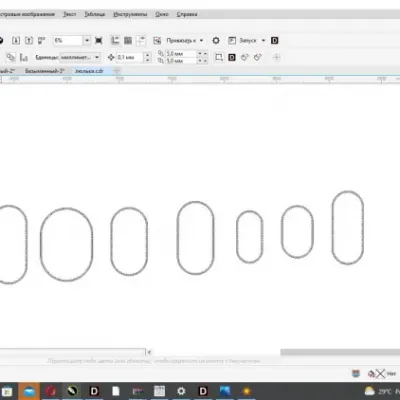Click the horizontal scrollbar thumb
The height and width of the screenshot is (400, 400).
(x=340, y=352)
